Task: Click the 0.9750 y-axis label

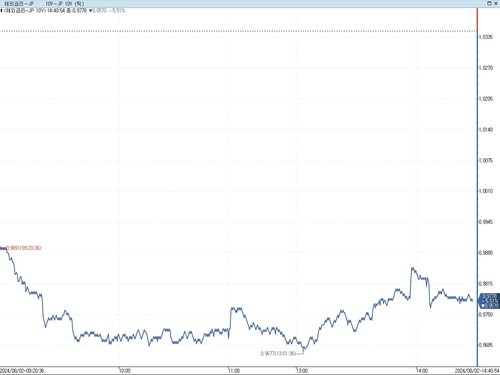Action: (x=486, y=314)
